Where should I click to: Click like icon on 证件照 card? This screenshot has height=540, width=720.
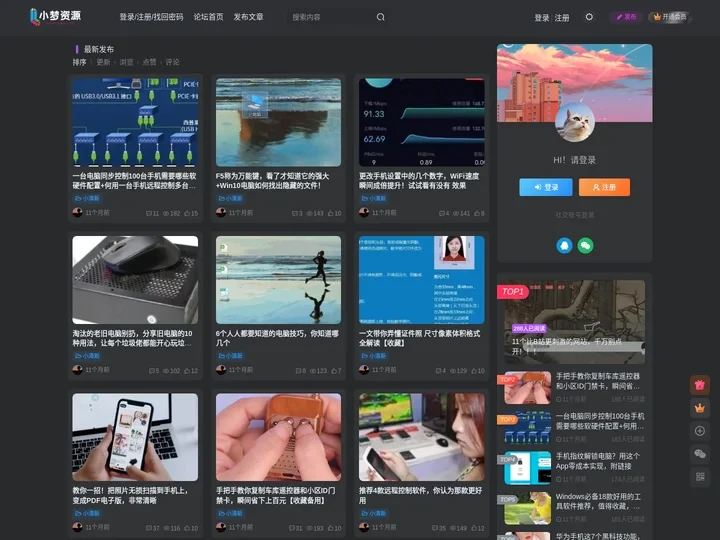click(474, 371)
